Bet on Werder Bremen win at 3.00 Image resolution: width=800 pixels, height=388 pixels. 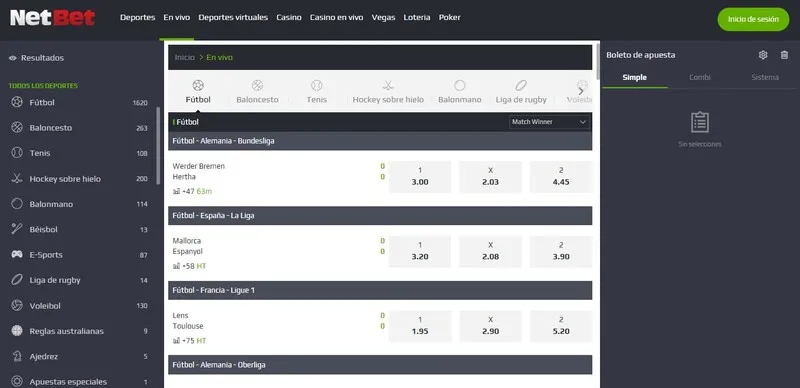(420, 177)
